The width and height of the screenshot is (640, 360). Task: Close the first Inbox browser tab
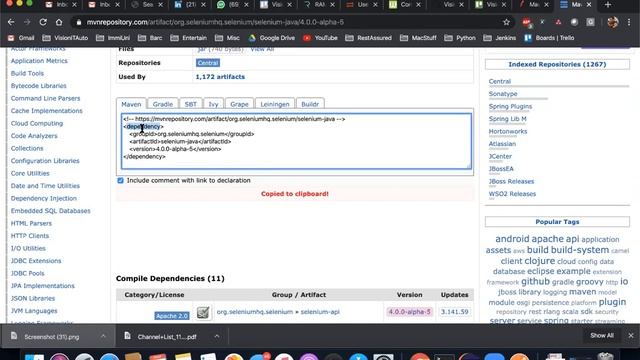(74, 4)
